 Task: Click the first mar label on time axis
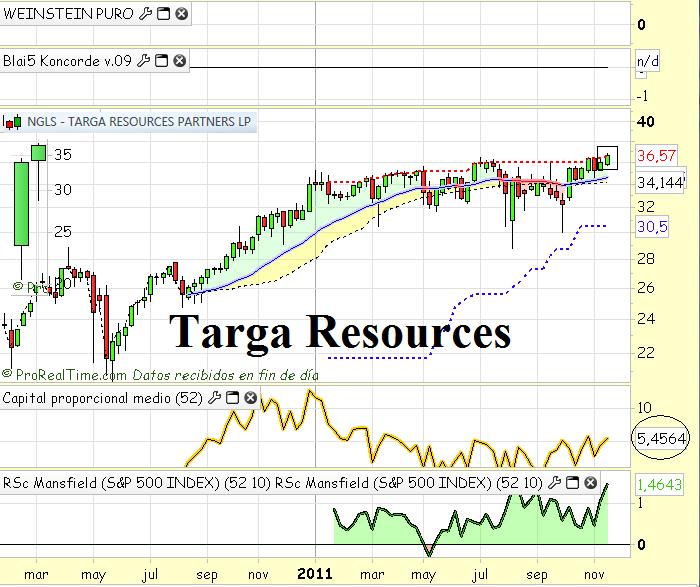click(36, 574)
